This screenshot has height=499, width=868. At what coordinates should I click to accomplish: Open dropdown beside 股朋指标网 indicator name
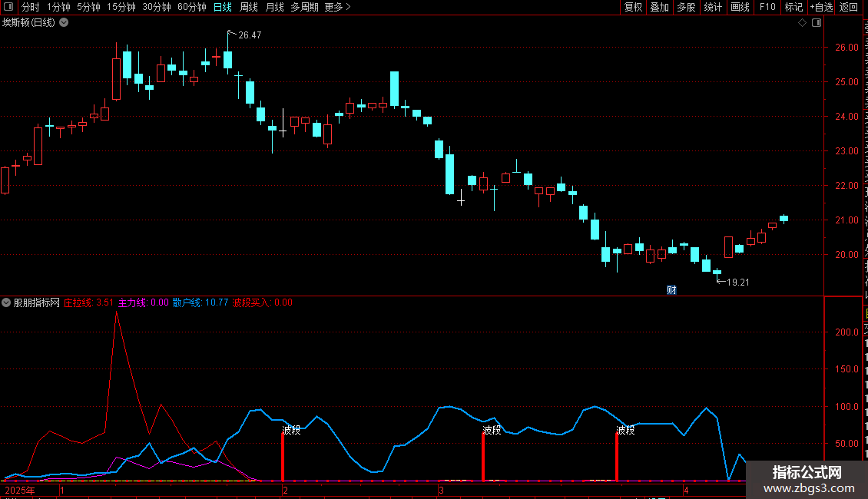(x=6, y=302)
